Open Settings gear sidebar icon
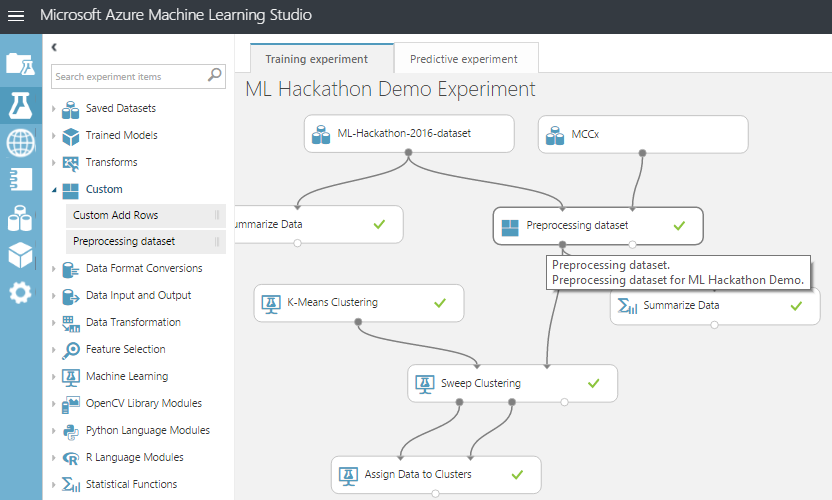This screenshot has height=500, width=832. coord(20,292)
